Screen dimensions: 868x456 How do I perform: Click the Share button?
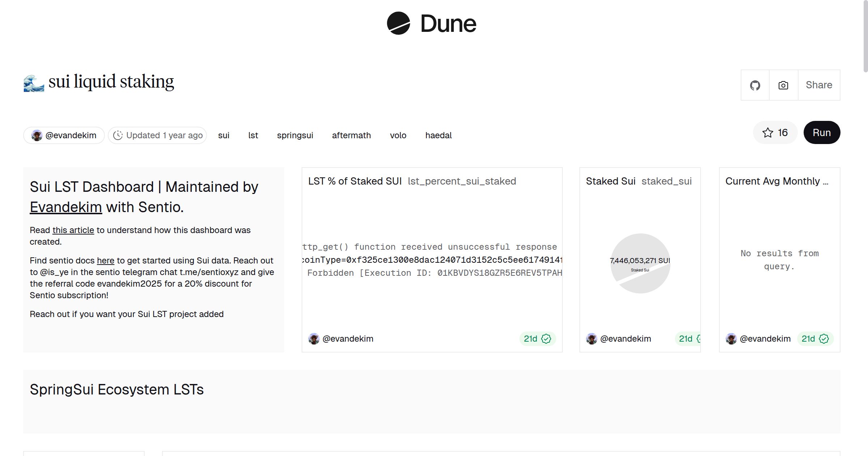pyautogui.click(x=819, y=85)
